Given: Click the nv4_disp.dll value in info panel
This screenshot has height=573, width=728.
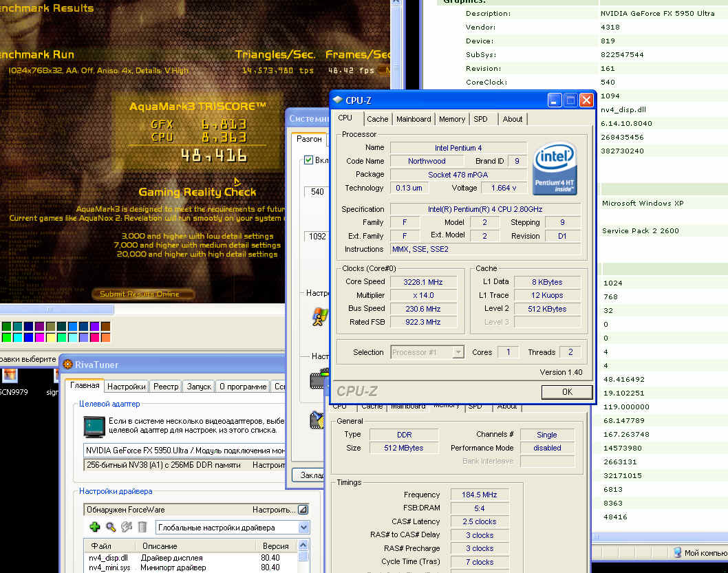Looking at the screenshot, I should 623,110.
